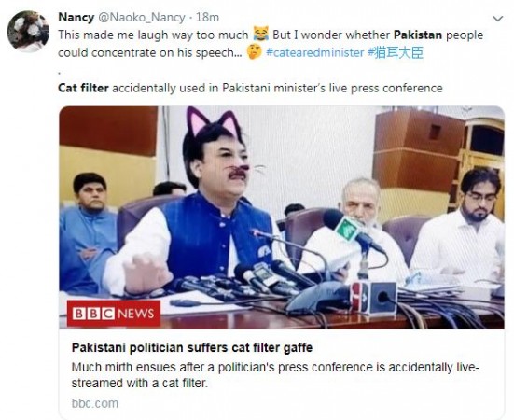Expand the tweet options chevron

(x=497, y=19)
